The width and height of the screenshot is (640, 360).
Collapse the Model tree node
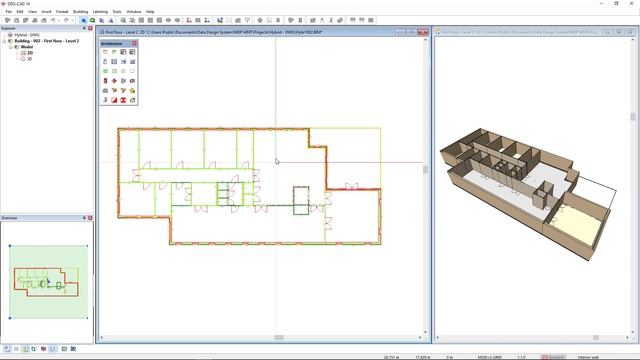click(11, 47)
